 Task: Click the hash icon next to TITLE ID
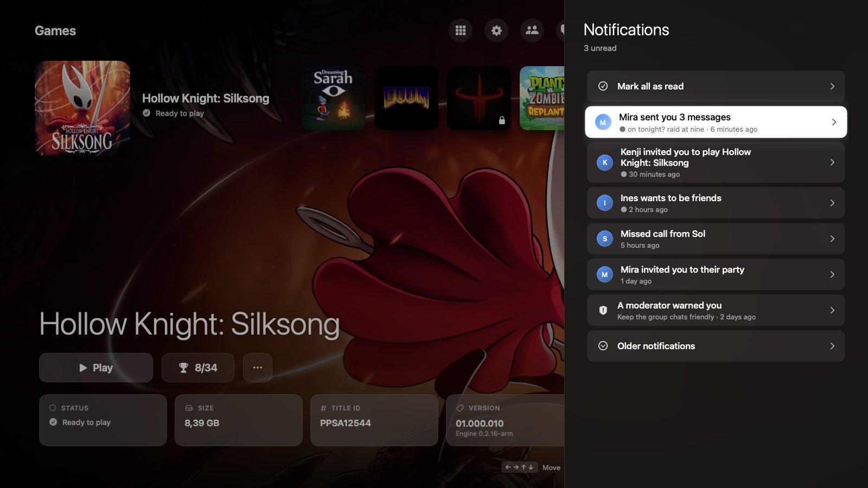pyautogui.click(x=323, y=408)
